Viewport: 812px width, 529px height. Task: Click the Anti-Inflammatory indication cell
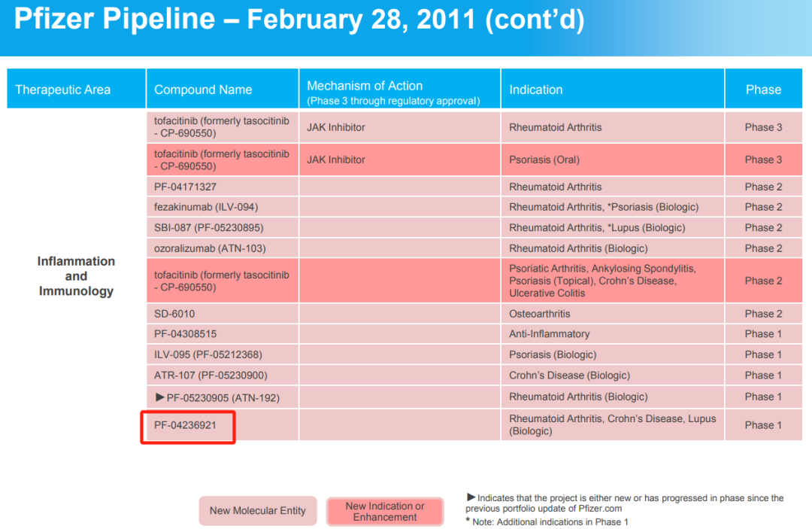pos(613,334)
